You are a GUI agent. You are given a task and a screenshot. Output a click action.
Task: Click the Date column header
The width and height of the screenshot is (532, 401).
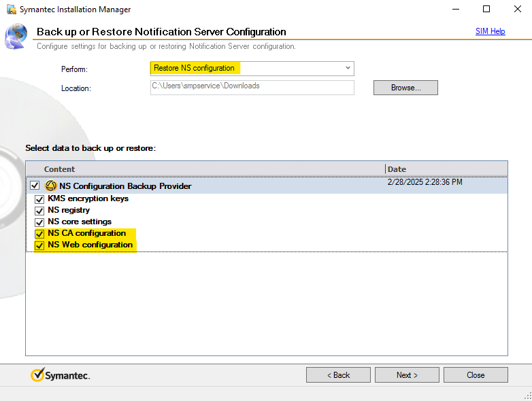(397, 169)
